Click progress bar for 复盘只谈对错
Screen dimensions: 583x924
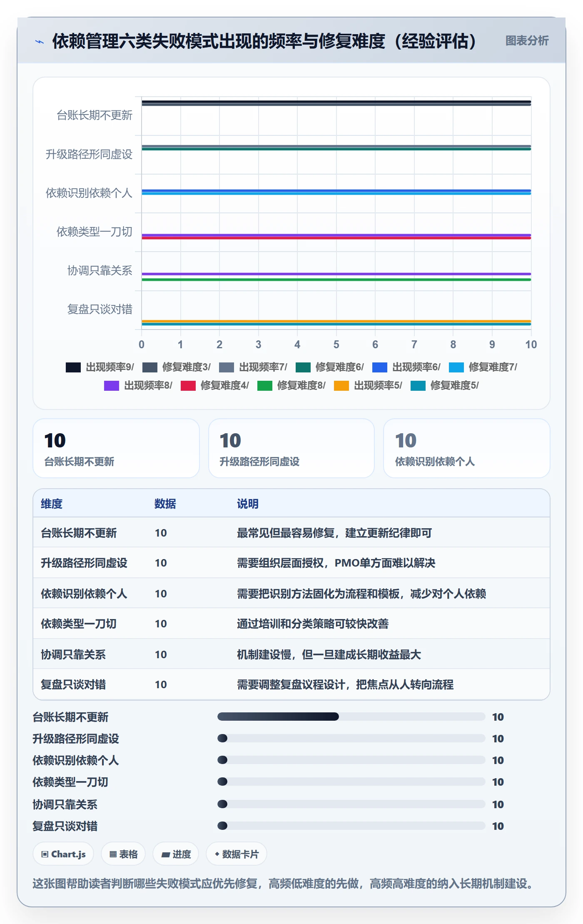tap(351, 826)
